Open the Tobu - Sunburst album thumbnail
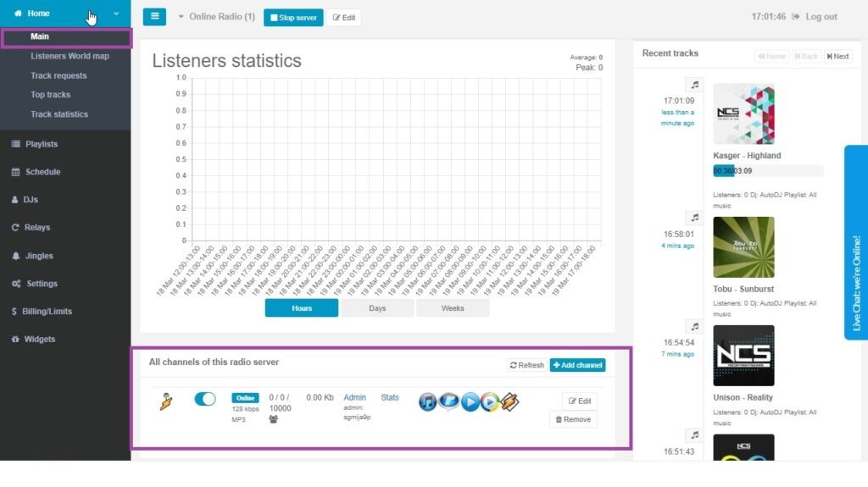 (743, 247)
